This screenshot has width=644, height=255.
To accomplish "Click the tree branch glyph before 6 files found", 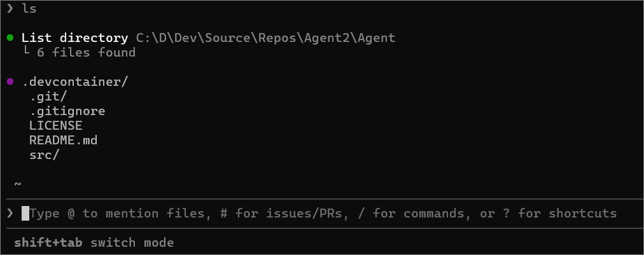I will pyautogui.click(x=26, y=52).
